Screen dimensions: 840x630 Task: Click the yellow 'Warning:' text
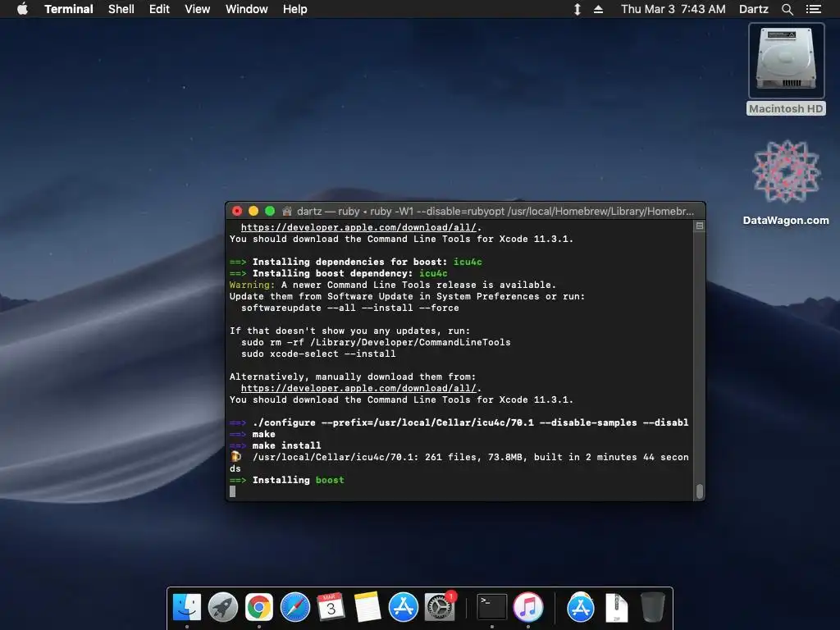tap(253, 285)
